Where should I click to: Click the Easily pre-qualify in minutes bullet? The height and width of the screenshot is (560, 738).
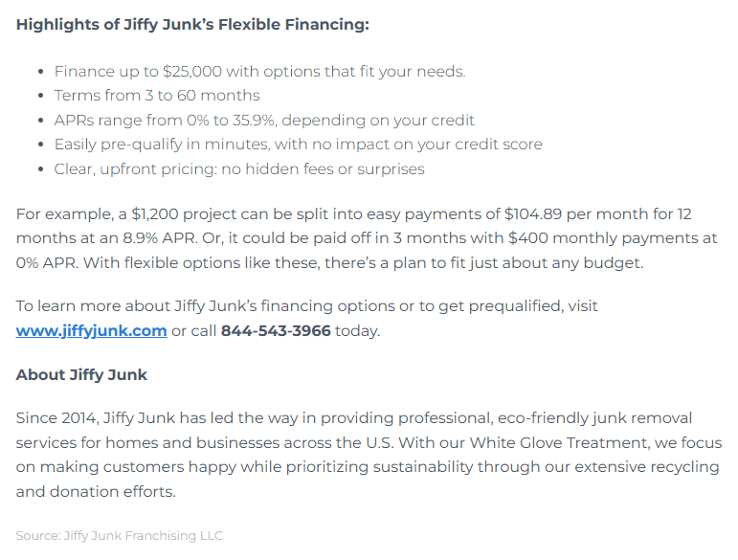tap(298, 145)
